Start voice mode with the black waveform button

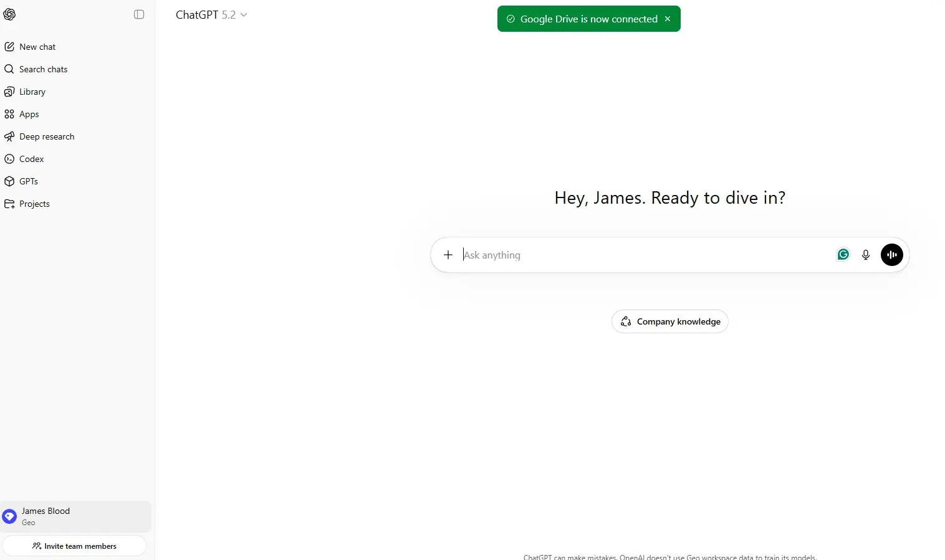(892, 255)
